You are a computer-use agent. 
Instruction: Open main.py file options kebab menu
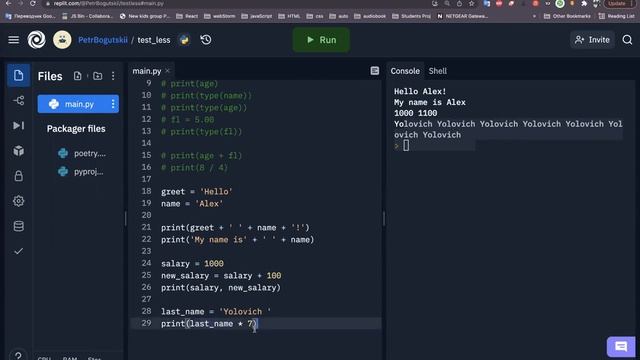coord(113,104)
